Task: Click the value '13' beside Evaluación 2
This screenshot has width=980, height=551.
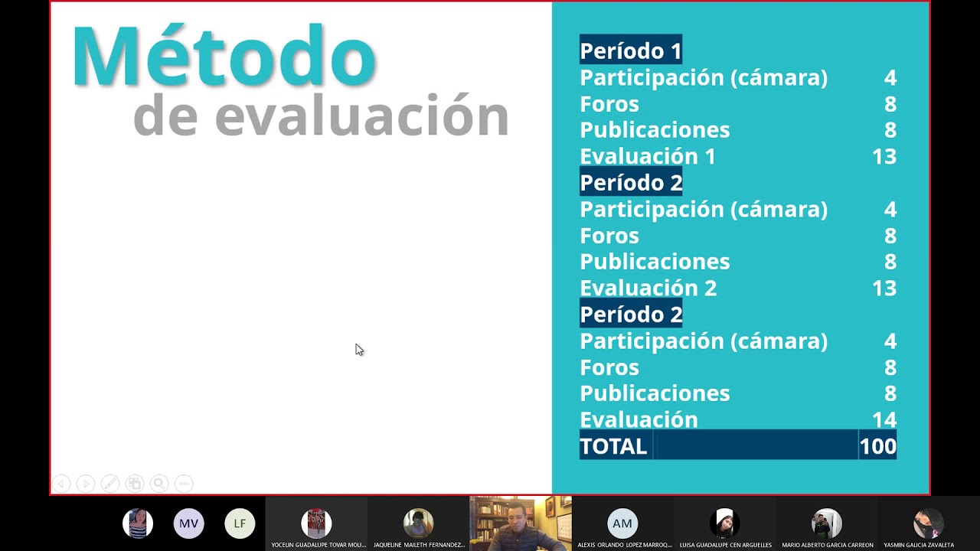Action: click(884, 288)
